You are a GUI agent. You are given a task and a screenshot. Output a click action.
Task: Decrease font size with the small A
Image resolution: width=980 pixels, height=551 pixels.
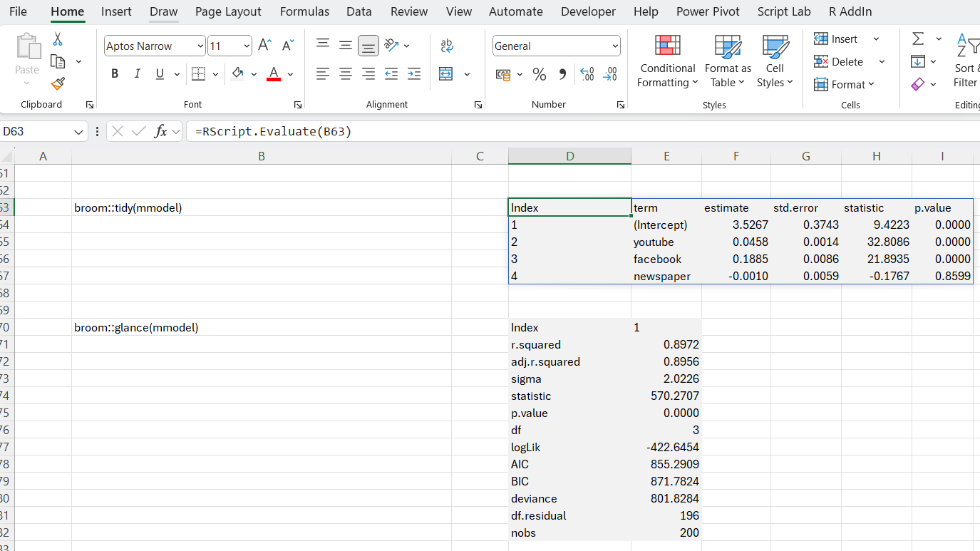[288, 46]
